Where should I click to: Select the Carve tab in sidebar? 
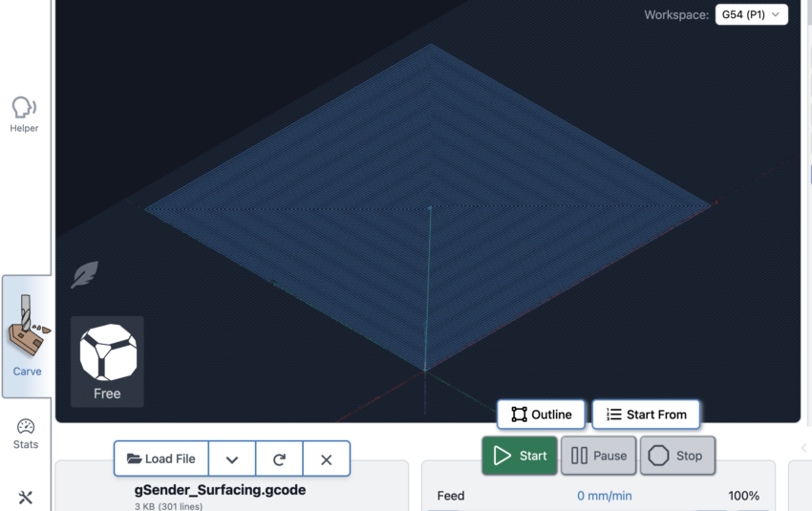point(27,336)
